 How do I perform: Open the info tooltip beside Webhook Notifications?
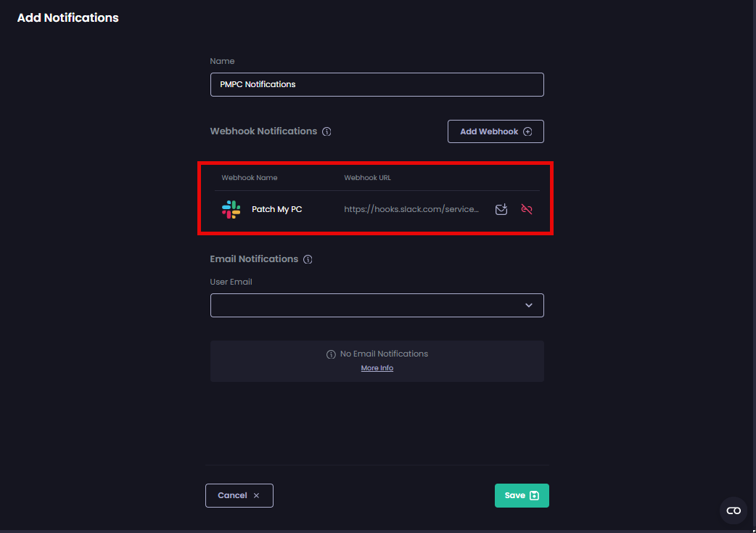point(326,131)
